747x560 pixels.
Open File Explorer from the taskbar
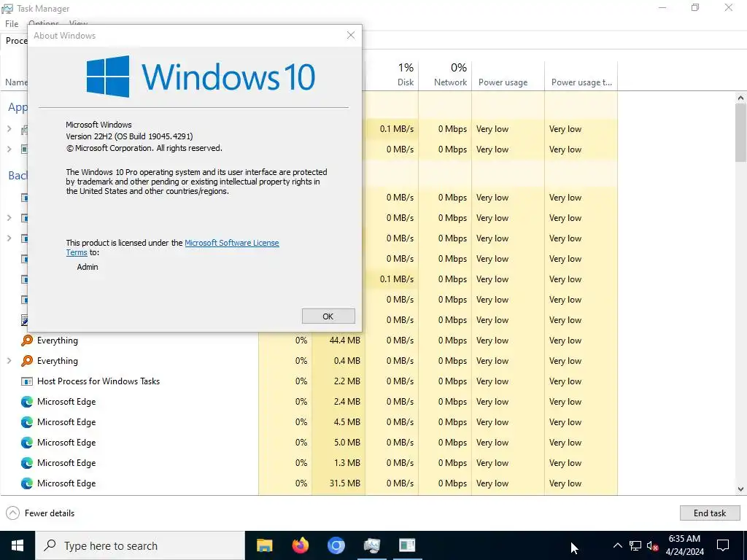coord(264,545)
